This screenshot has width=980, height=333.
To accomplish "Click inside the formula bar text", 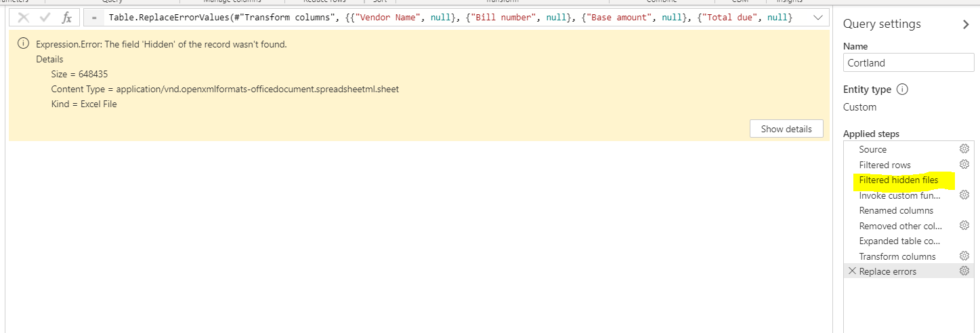I will pyautogui.click(x=451, y=18).
